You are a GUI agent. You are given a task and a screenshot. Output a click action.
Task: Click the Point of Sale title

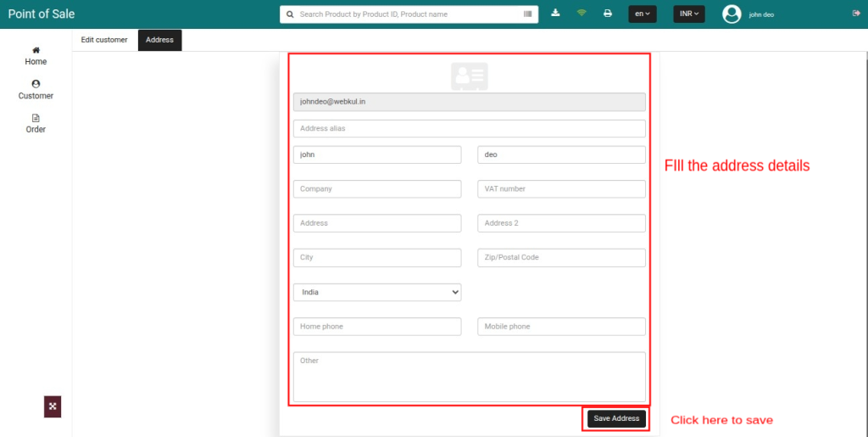[x=42, y=14]
